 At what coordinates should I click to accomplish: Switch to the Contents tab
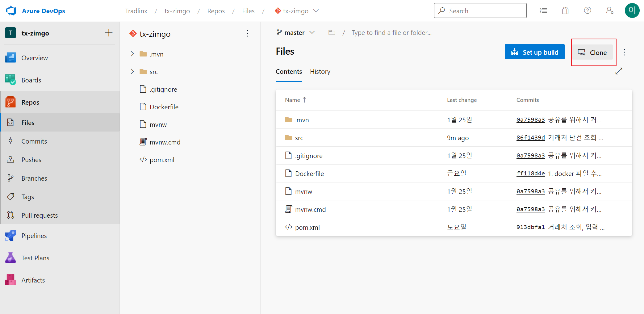289,72
